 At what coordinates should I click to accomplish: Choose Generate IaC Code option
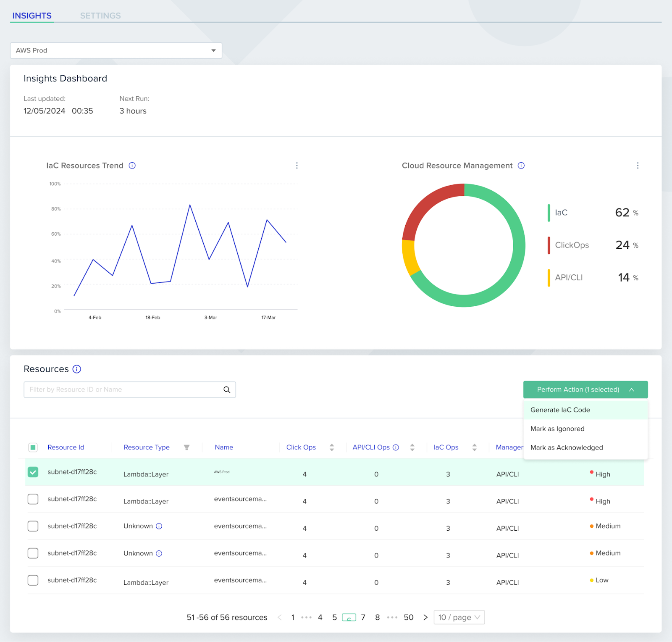[585, 410]
